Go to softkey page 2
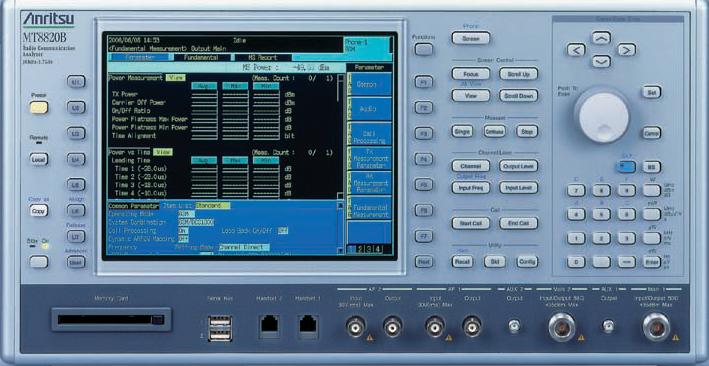The width and height of the screenshot is (709, 366). coord(360,249)
